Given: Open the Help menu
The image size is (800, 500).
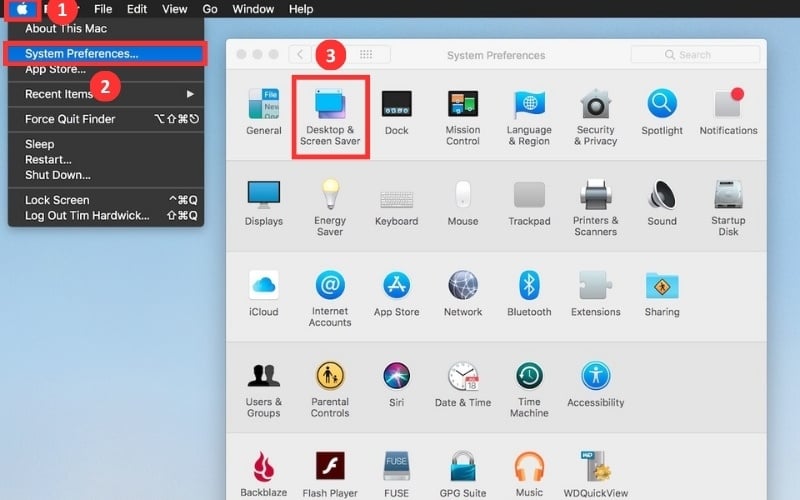Looking at the screenshot, I should pos(301,9).
